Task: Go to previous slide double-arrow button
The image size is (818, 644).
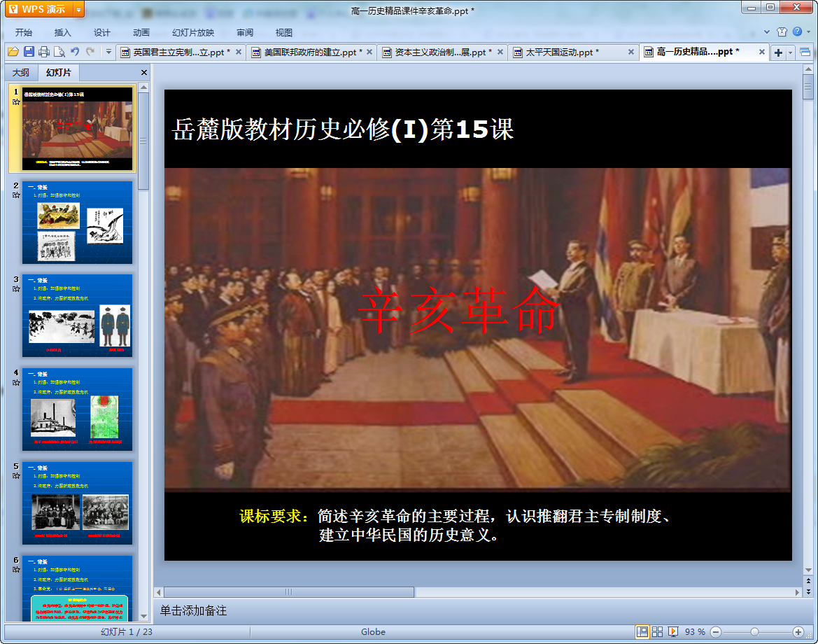Action: (x=809, y=581)
